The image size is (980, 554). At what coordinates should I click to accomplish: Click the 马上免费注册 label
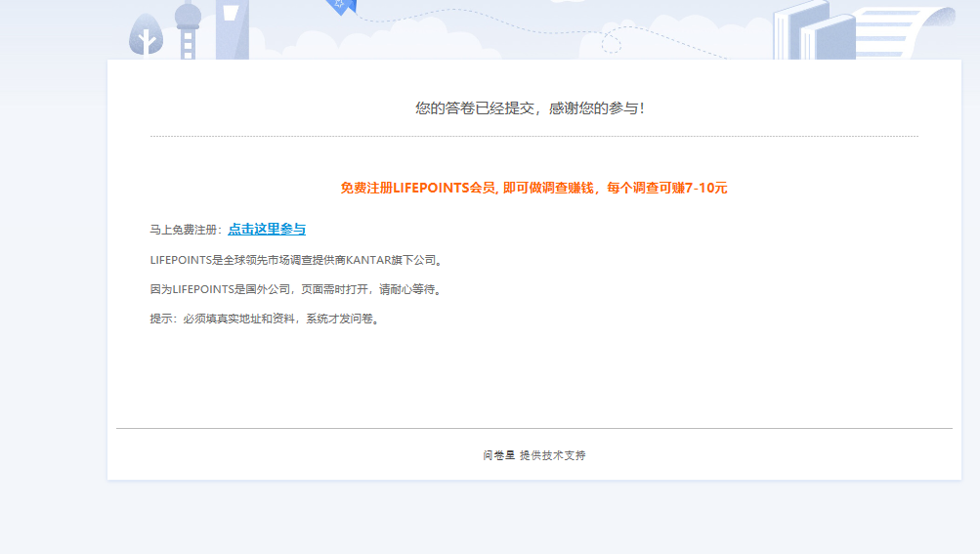tap(187, 231)
